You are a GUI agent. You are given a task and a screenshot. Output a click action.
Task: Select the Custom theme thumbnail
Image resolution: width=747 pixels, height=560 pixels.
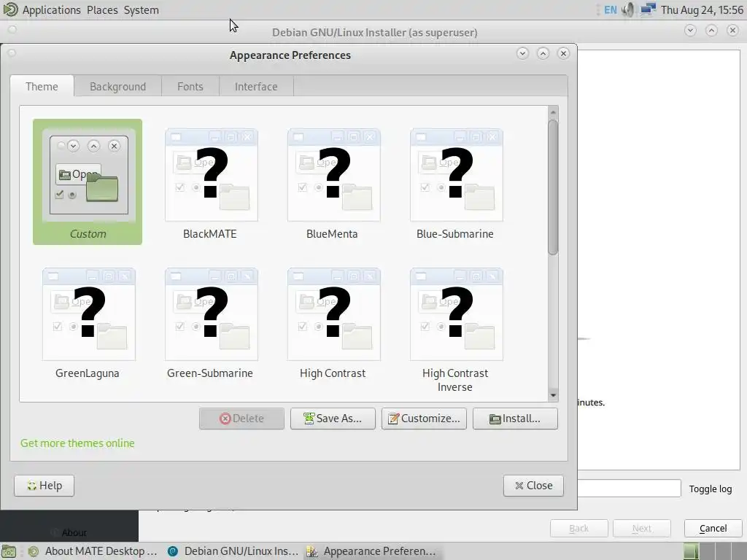(88, 182)
